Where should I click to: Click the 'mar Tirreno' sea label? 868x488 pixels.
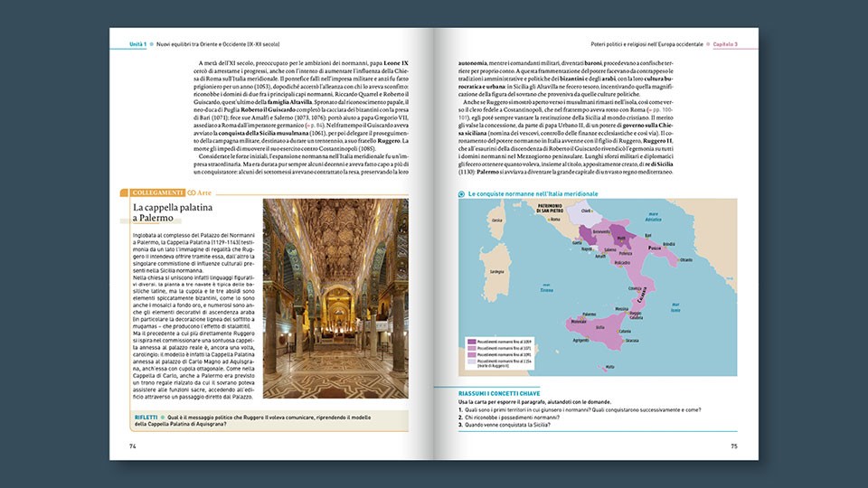[x=546, y=287]
